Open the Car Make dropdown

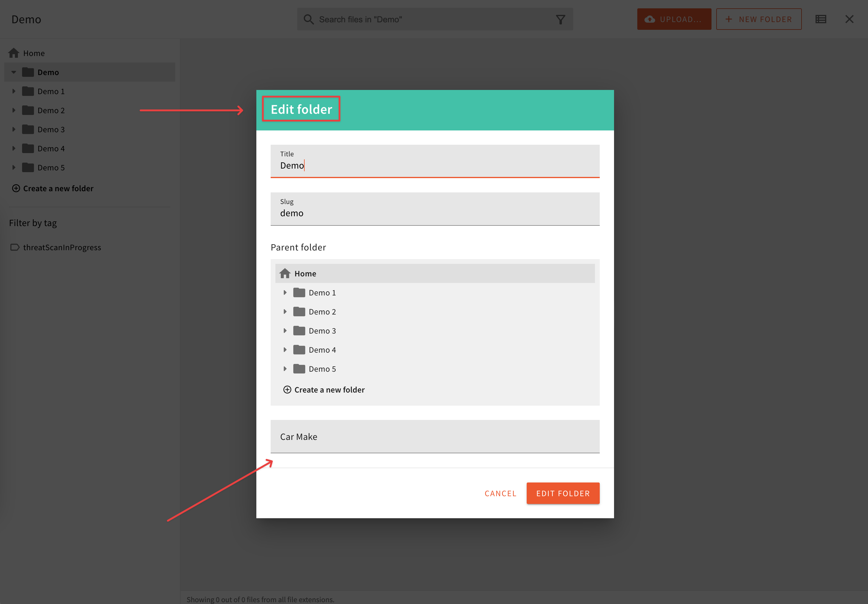coord(435,437)
